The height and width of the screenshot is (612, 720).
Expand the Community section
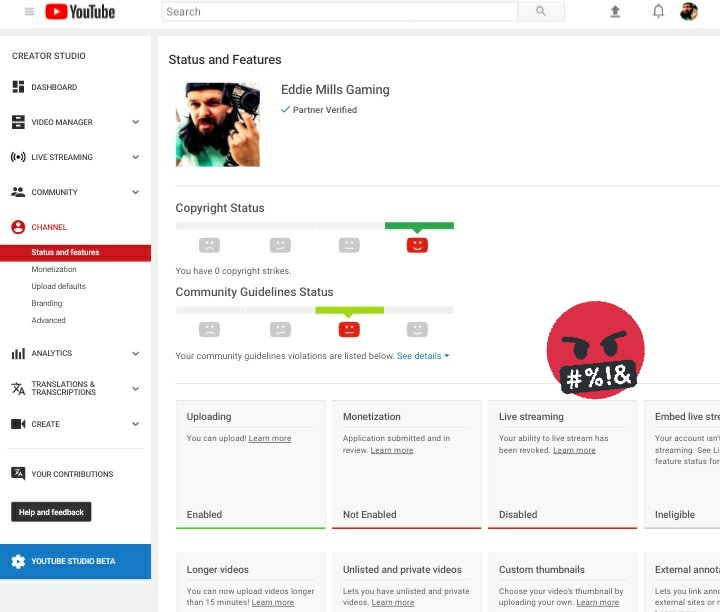point(135,192)
